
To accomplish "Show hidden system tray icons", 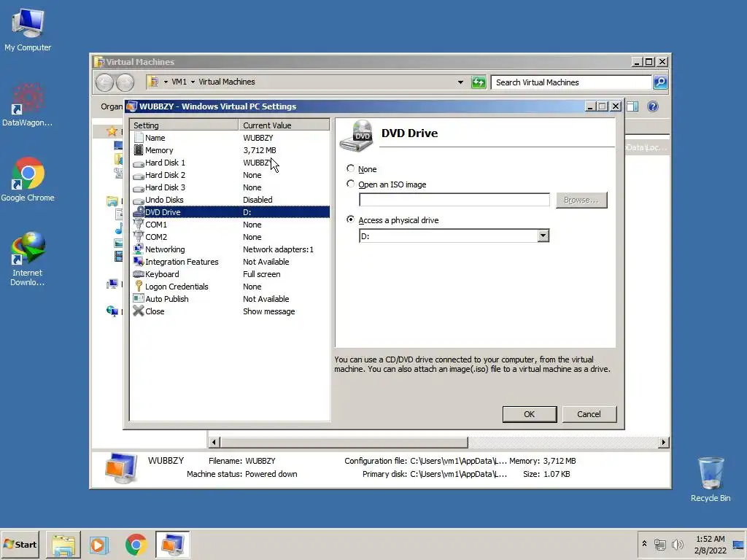I will click(x=645, y=544).
